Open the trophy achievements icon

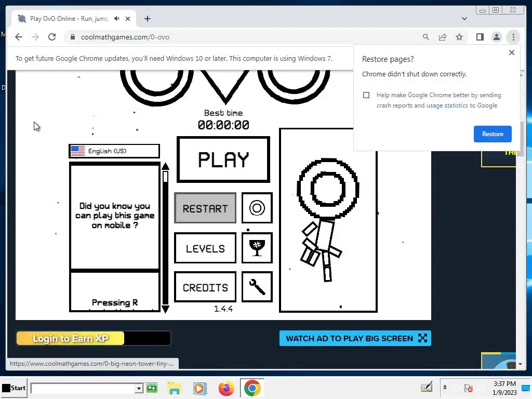257,248
